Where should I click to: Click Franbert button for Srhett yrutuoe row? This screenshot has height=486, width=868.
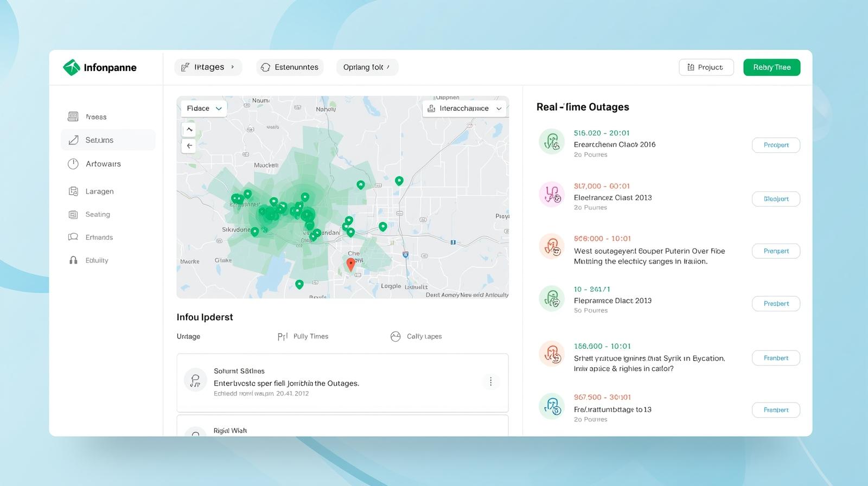pos(776,358)
